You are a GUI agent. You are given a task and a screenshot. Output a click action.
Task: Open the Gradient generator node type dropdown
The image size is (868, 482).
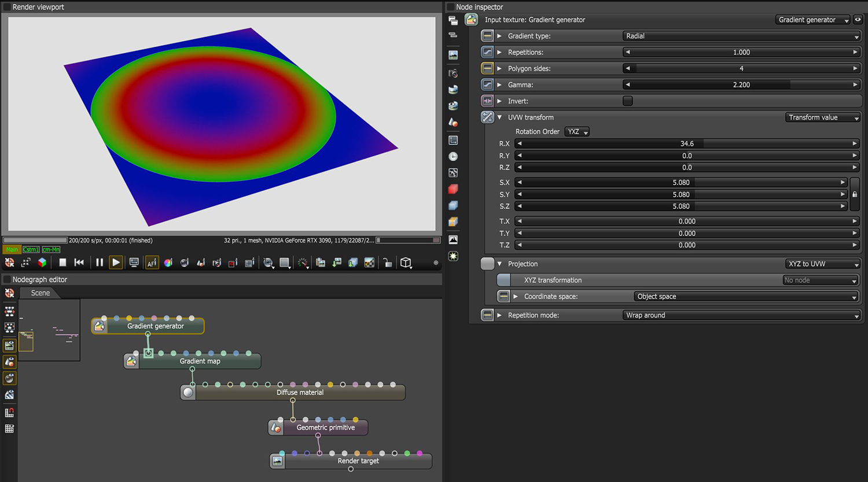(x=812, y=20)
